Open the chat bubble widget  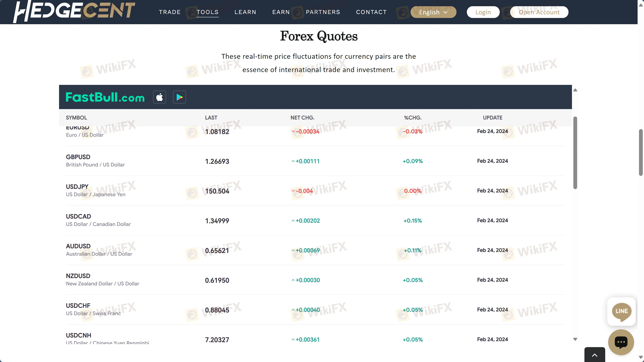pyautogui.click(x=621, y=342)
